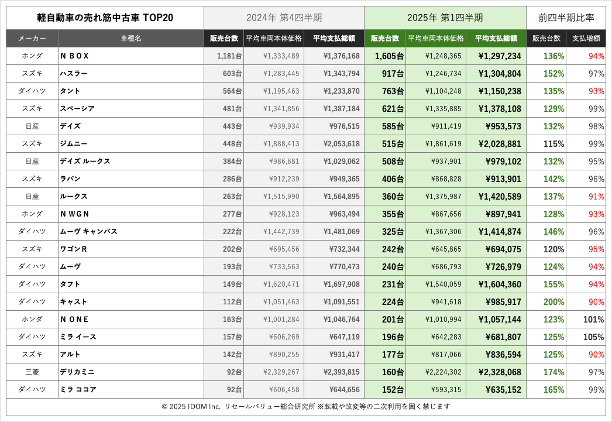Click the payment total '¥1,420,589'
This screenshot has width=612, height=422.
pos(500,197)
